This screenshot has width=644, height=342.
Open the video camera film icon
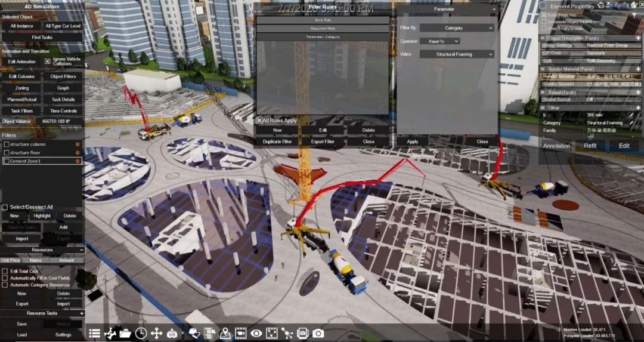click(x=241, y=334)
